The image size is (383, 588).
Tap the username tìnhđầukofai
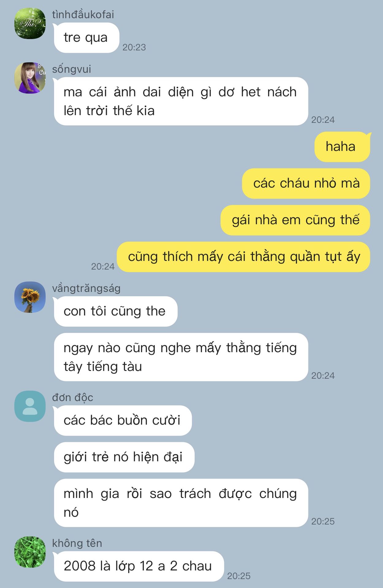[x=83, y=14]
